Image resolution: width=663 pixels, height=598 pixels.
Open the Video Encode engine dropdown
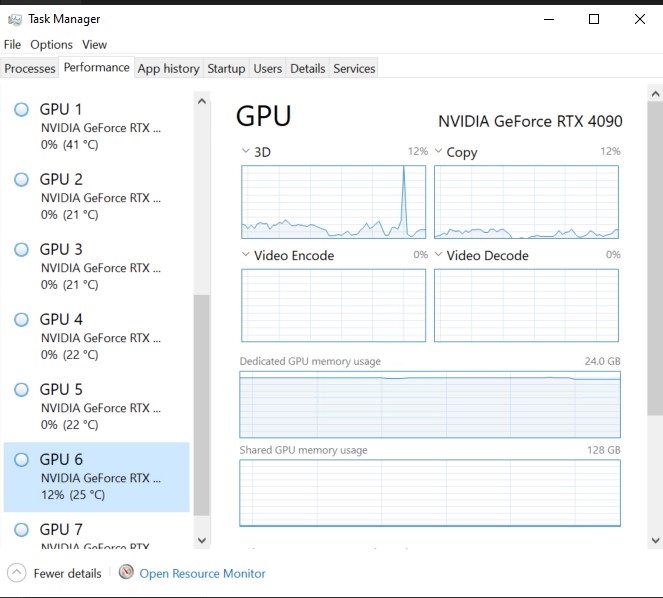[247, 255]
